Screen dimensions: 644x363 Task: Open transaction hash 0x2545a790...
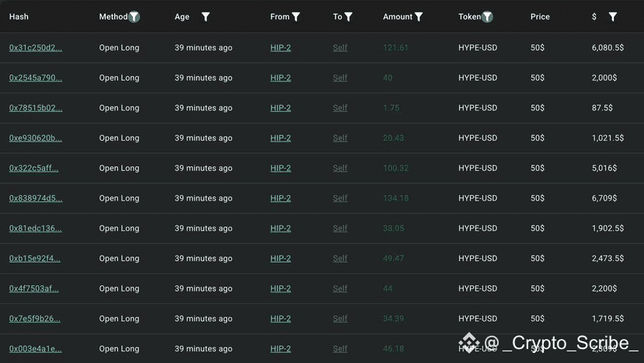pos(36,78)
